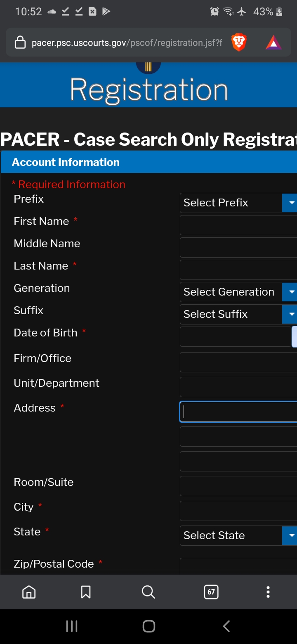Tap the Play Store notification icon

106,12
